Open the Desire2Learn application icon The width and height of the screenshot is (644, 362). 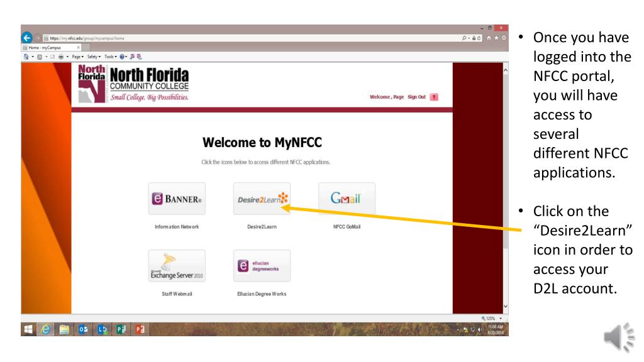coord(262,199)
